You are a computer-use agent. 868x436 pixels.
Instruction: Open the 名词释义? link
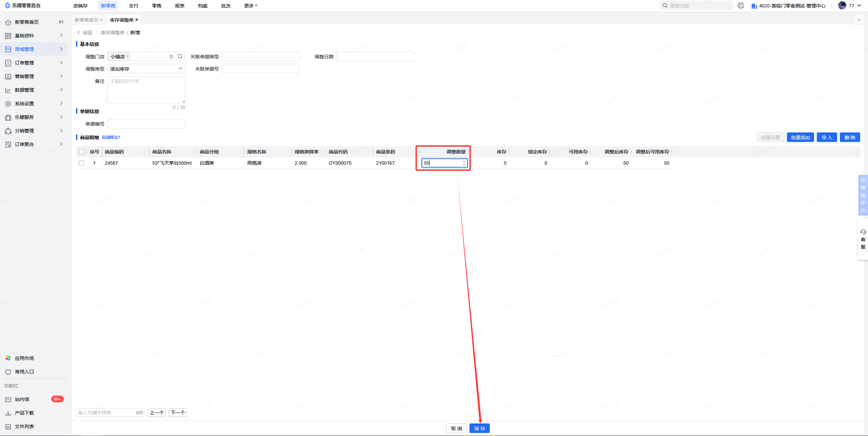[111, 138]
